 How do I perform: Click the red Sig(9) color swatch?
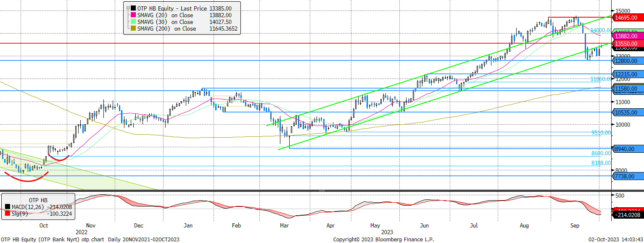[8, 214]
